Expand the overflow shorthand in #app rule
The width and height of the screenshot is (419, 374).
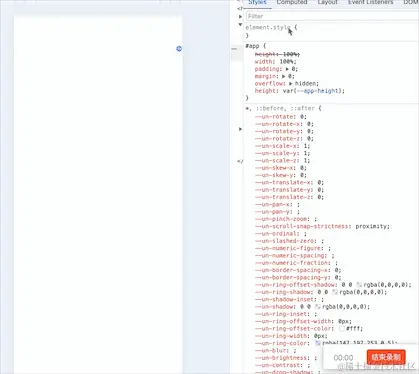tap(290, 84)
